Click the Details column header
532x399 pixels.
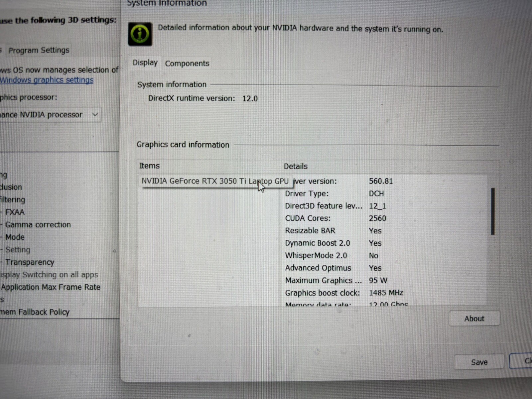296,166
